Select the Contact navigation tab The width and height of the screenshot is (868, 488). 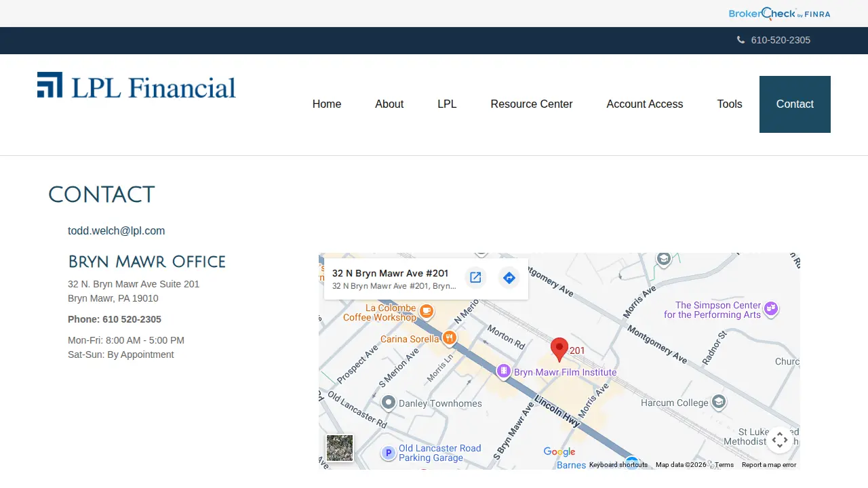point(795,104)
